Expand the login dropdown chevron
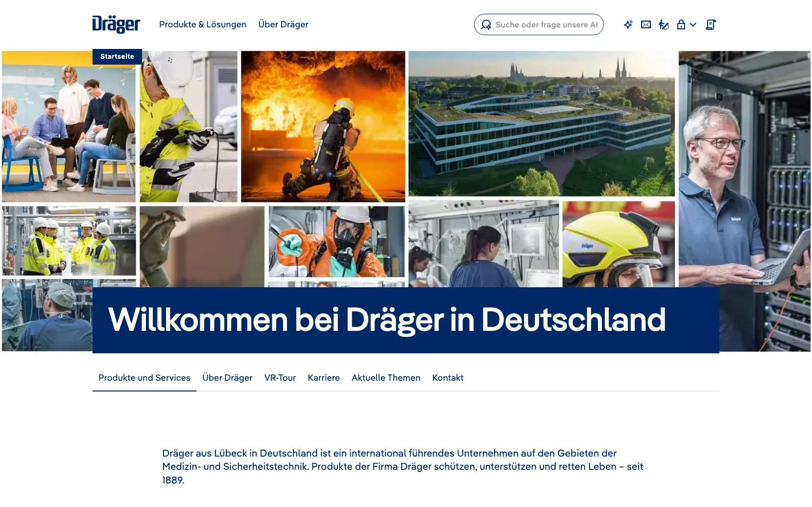The height and width of the screenshot is (507, 812). pos(693,24)
